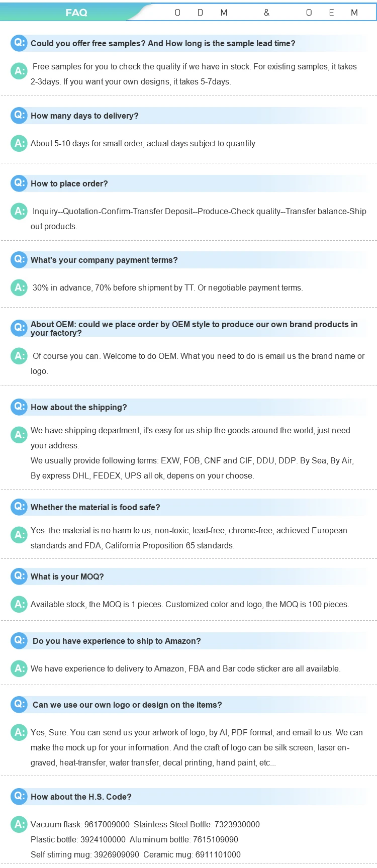Click the A icon beside food safe answer
Image resolution: width=377 pixels, height=868 pixels.
coord(19,535)
